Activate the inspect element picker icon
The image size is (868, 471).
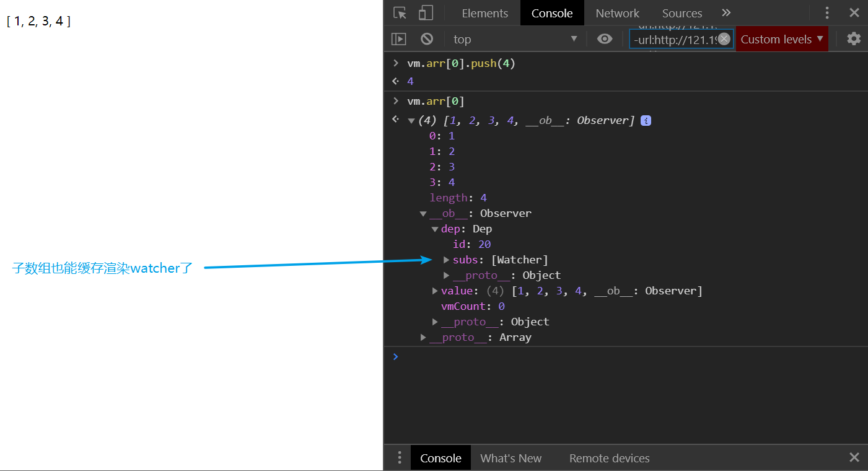tap(400, 13)
